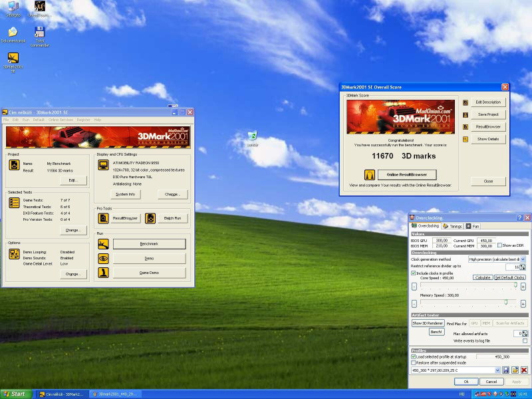Click the Benchmark button

(149, 244)
